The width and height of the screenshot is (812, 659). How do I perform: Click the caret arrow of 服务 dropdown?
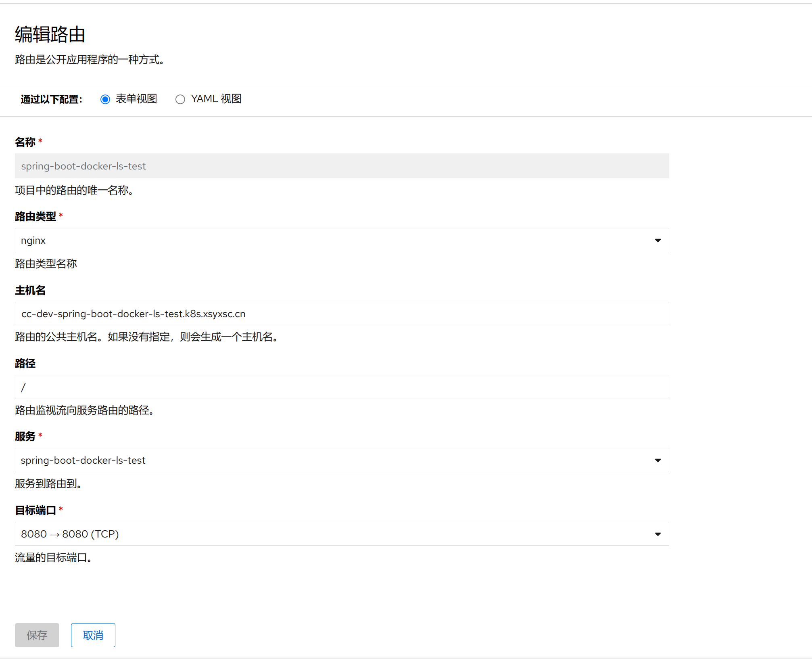[x=658, y=460]
